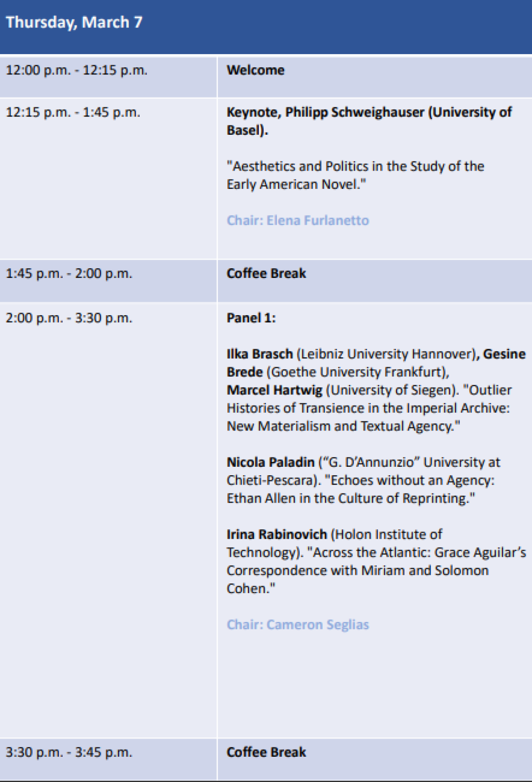Select speaker name Irina Rabinovich

point(277,535)
